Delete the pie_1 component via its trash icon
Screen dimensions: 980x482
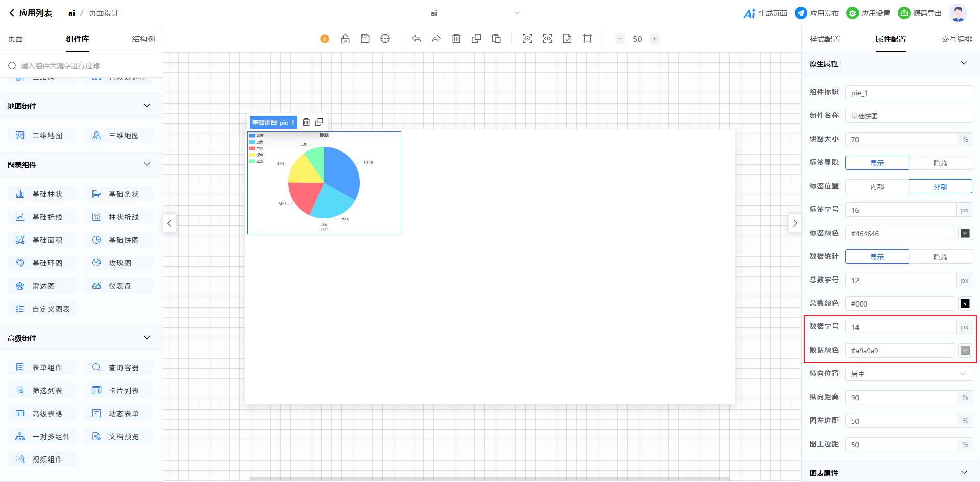click(306, 122)
